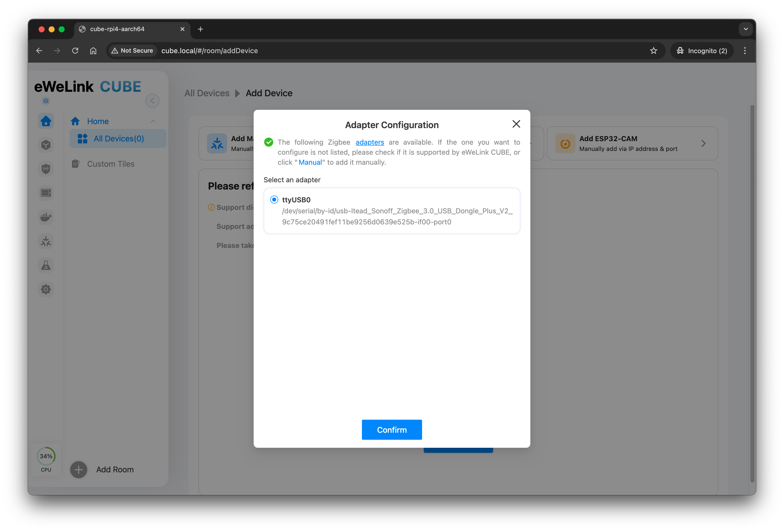Open the adapters hyperlink
The image size is (784, 532).
pyautogui.click(x=369, y=142)
